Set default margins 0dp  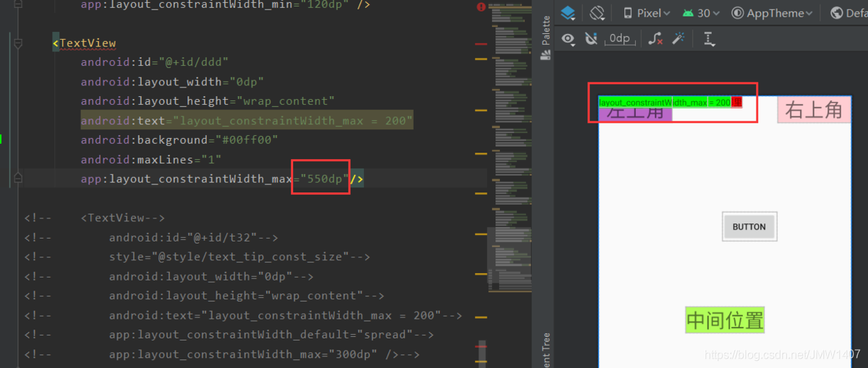pos(619,39)
